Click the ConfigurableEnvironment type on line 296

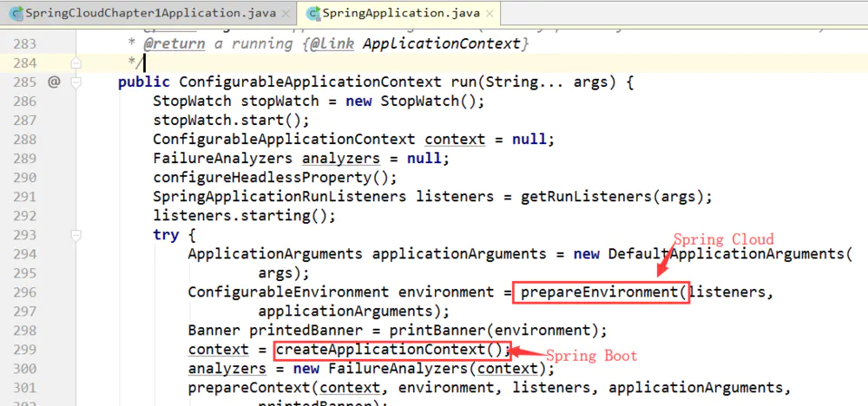coord(288,292)
